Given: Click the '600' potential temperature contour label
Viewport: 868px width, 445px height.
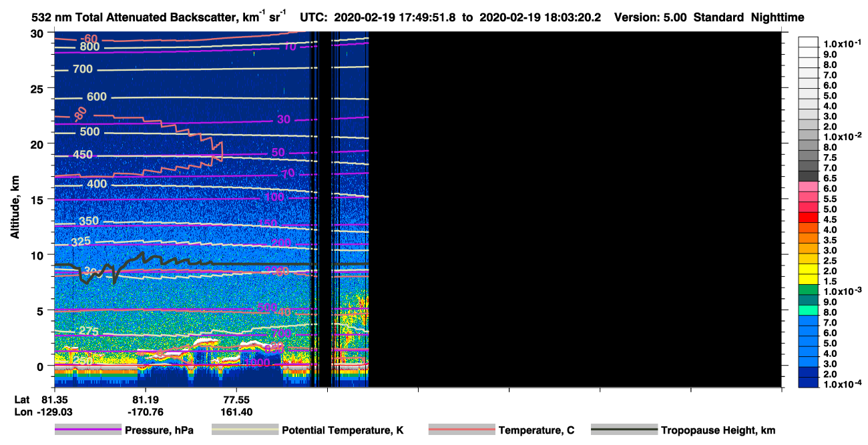Looking at the screenshot, I should point(97,97).
